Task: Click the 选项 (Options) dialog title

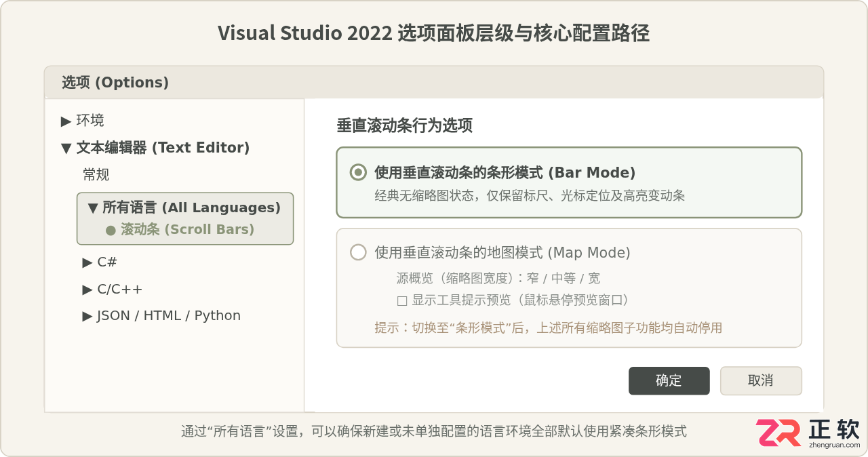Action: click(115, 83)
